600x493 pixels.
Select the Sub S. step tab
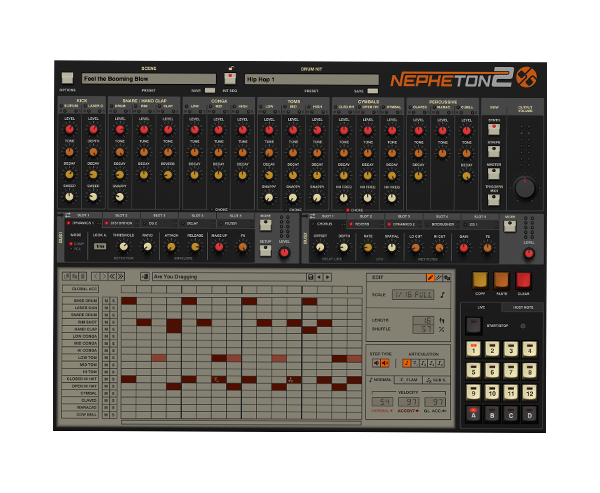(436, 380)
